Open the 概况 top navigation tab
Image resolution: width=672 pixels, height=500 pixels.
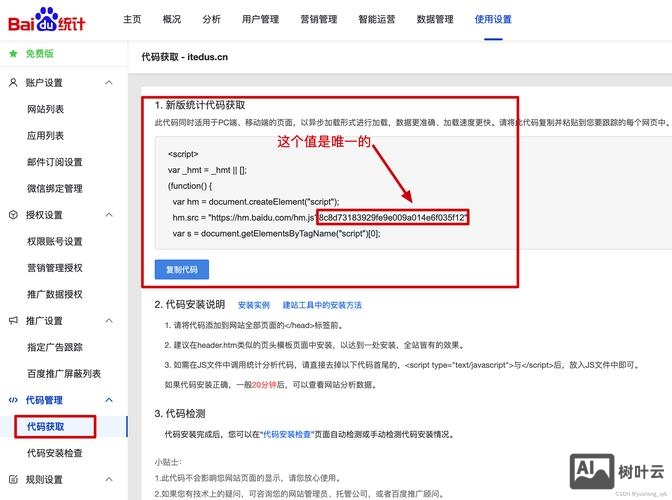[172, 19]
